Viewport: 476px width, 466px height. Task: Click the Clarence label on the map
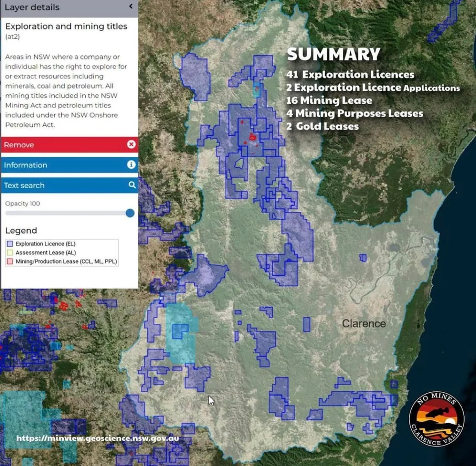(363, 323)
